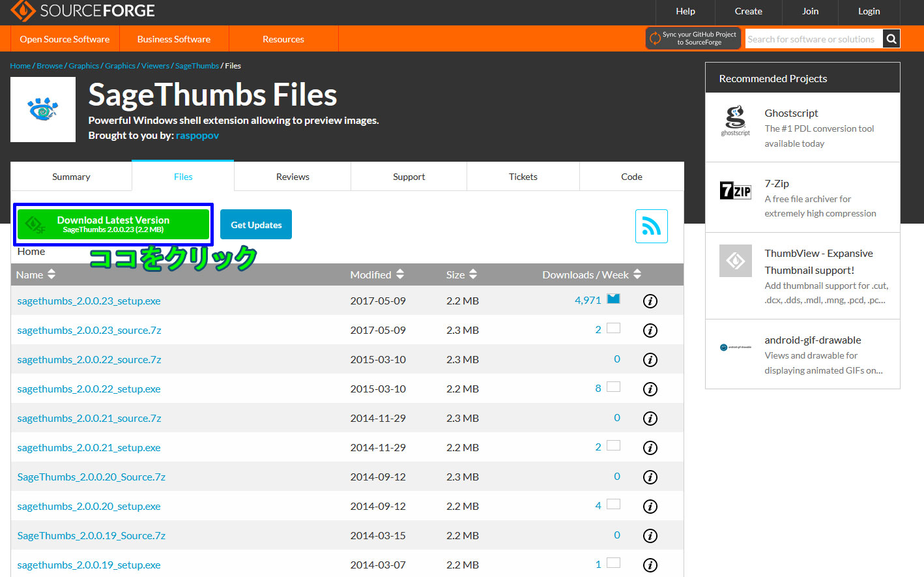
Task: Download sagethumbs_2.0.0.23_setup.exe
Action: (x=89, y=301)
